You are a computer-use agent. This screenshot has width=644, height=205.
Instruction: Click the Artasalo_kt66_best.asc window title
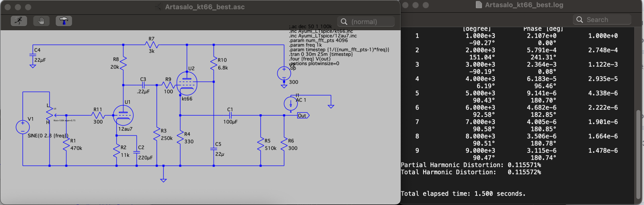(x=205, y=7)
